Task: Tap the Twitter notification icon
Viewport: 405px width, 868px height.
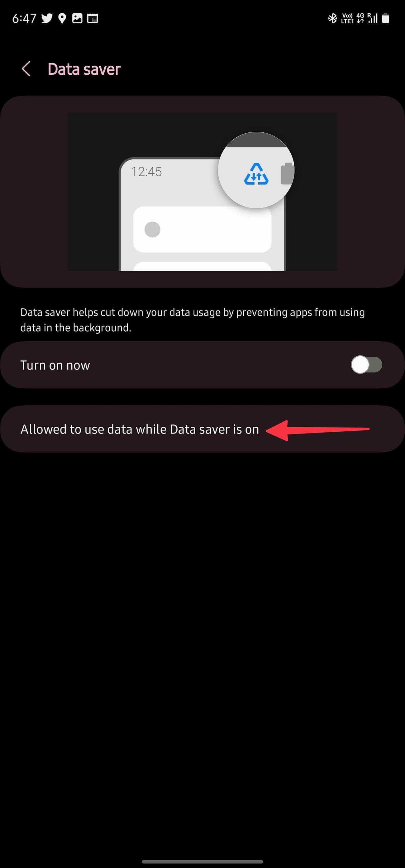Action: (x=47, y=18)
